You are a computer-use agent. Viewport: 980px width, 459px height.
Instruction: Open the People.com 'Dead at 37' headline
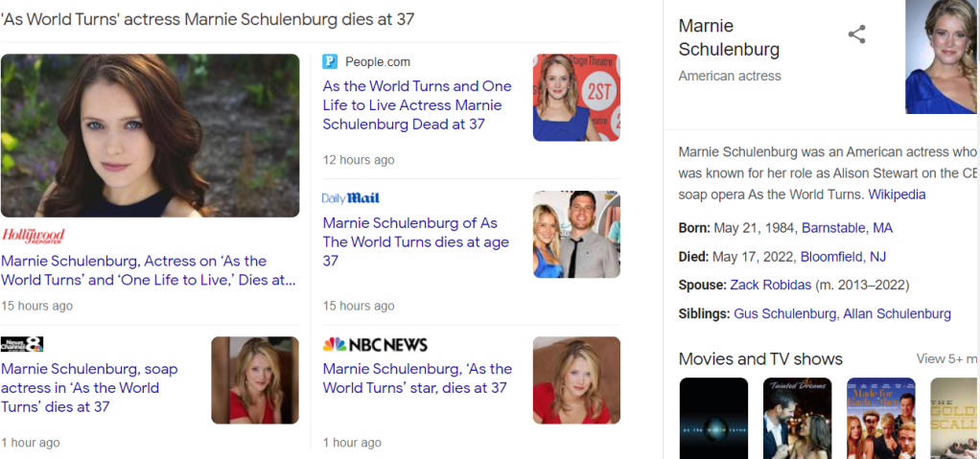click(417, 105)
